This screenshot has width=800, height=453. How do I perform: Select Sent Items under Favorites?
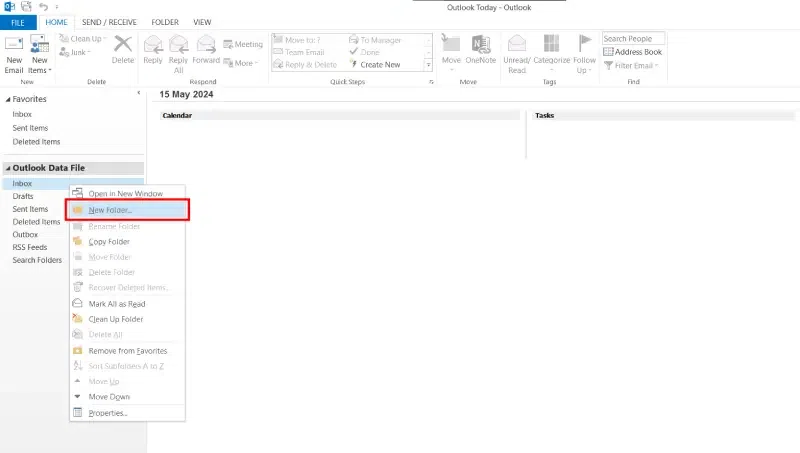30,128
